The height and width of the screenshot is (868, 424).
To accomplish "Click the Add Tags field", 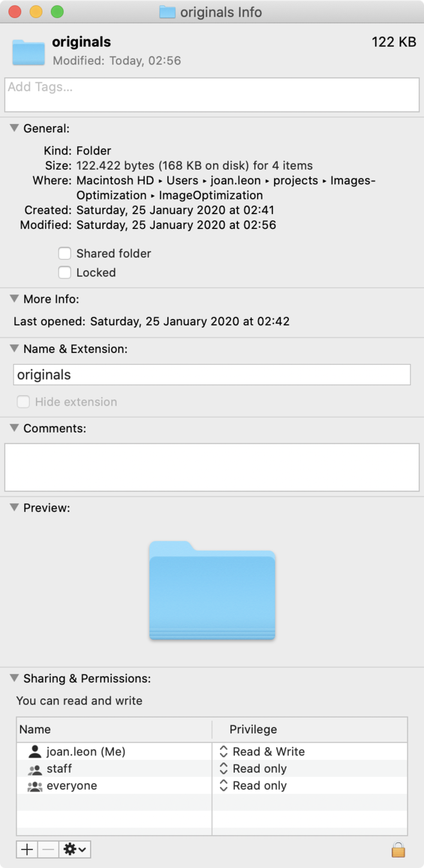I will click(x=212, y=95).
